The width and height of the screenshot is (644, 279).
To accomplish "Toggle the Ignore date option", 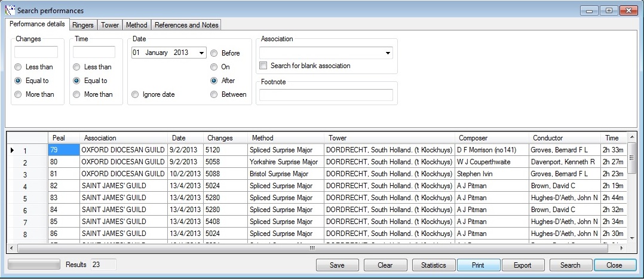I will pos(136,94).
